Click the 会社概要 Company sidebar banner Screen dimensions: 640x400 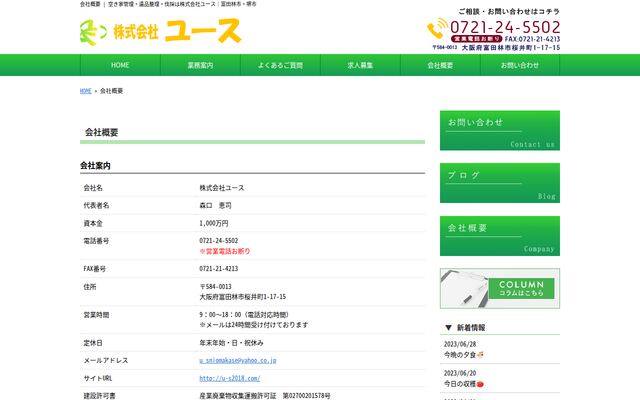[x=500, y=236]
